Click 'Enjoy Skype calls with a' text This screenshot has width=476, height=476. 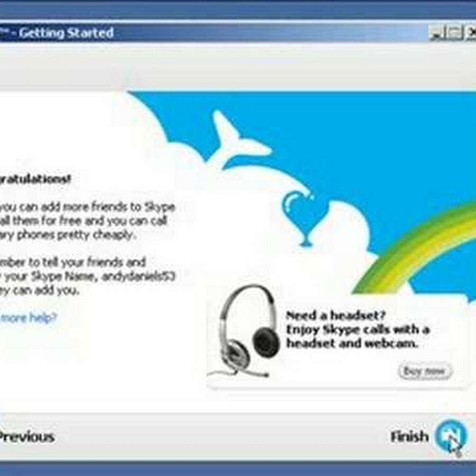(358, 329)
